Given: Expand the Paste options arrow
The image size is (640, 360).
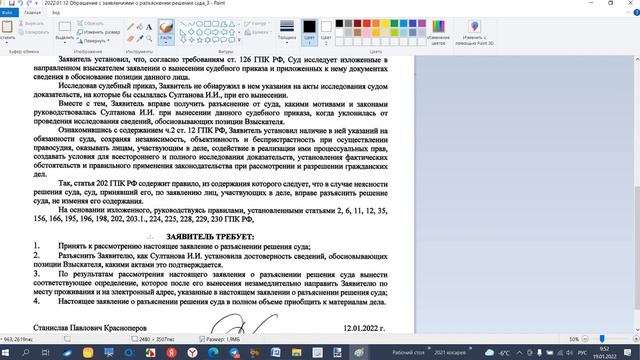Looking at the screenshot, I should pyautogui.click(x=7, y=42).
